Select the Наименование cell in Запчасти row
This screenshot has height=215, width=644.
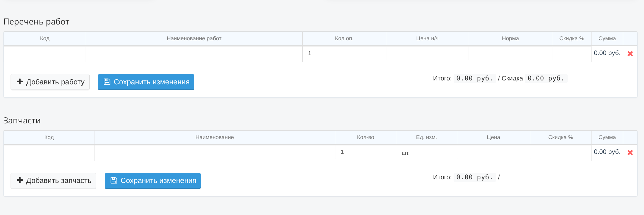(215, 153)
